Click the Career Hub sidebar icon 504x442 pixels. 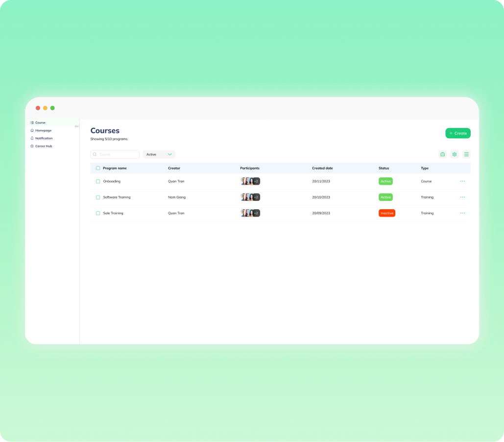pos(32,146)
